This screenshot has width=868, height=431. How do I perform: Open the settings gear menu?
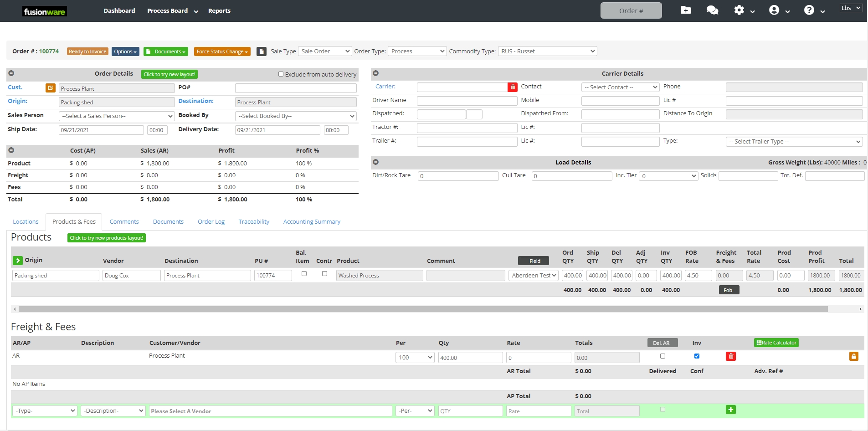pyautogui.click(x=739, y=10)
